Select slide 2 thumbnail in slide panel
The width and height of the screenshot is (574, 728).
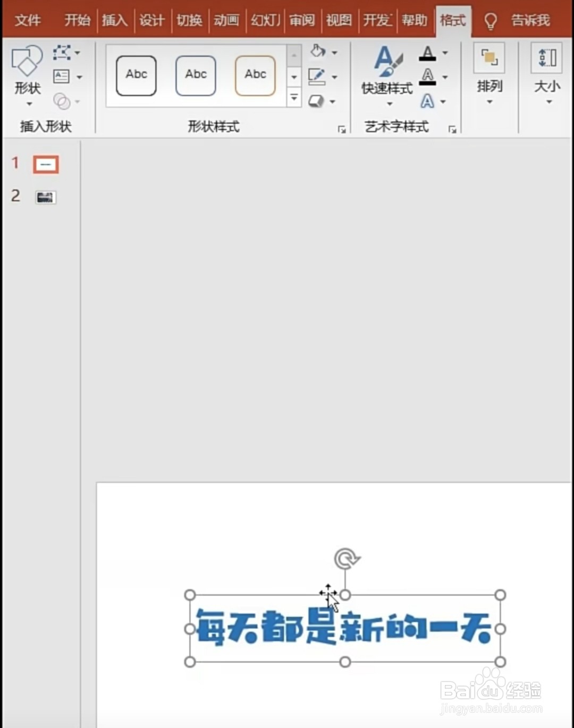(45, 197)
